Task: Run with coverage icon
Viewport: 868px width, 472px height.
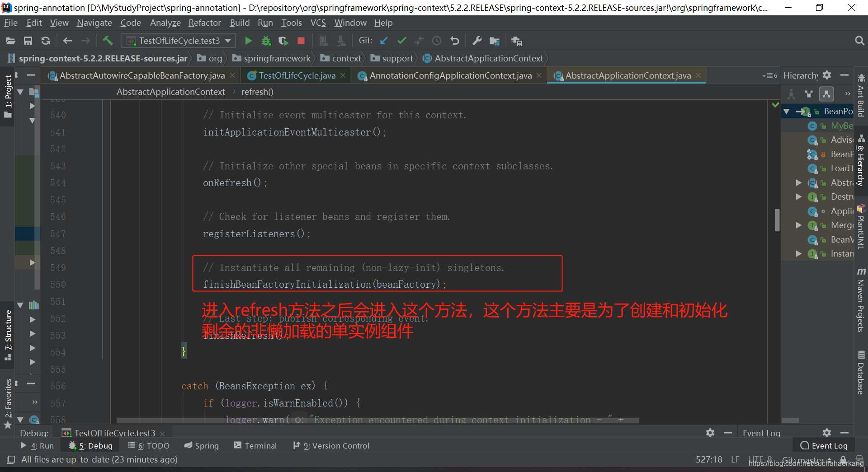Action: pos(283,41)
